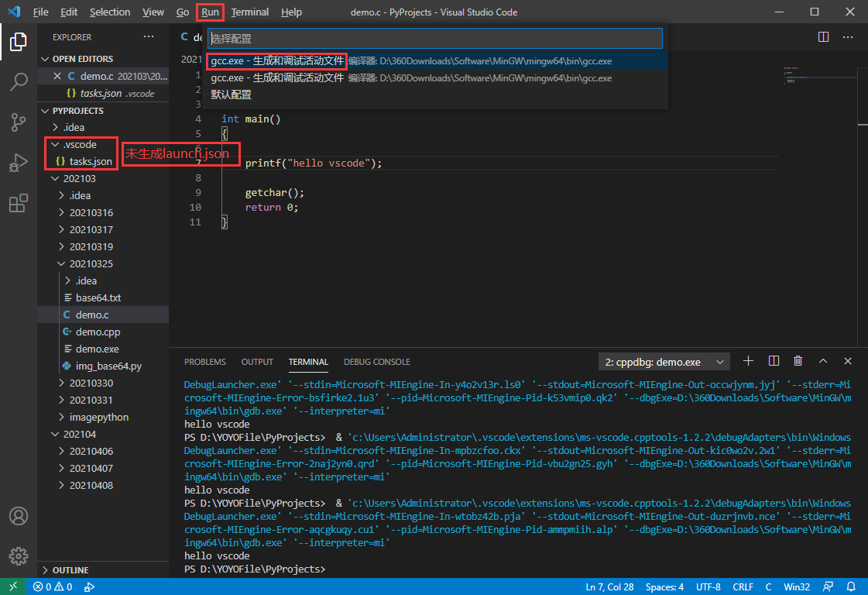
Task: Open errors and warnings count in status bar
Action: point(53,586)
